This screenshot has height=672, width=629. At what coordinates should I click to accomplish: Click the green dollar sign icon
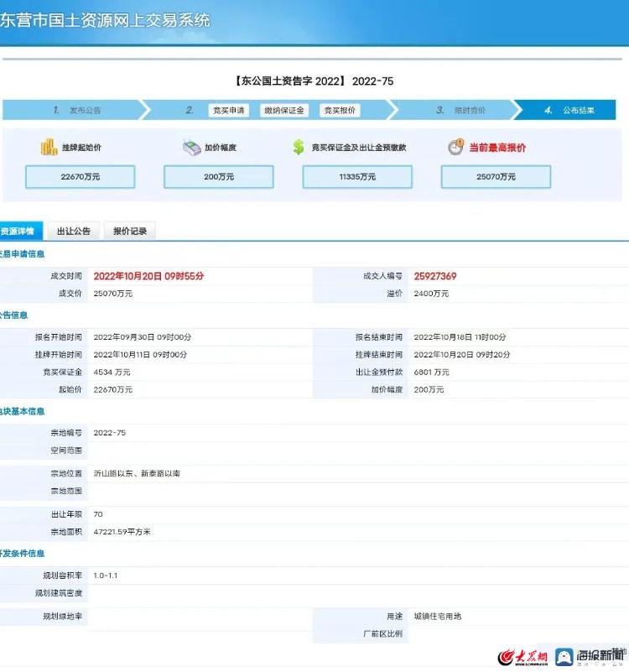pyautogui.click(x=299, y=147)
